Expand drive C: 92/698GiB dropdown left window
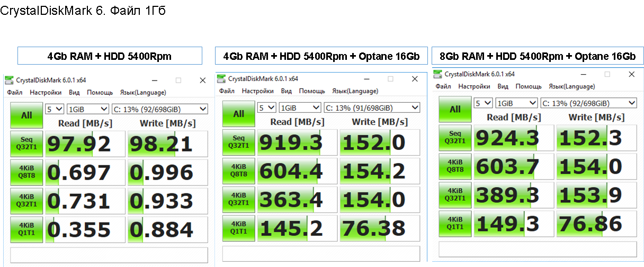Image resolution: width=644 pixels, height=267 pixels. click(x=160, y=109)
